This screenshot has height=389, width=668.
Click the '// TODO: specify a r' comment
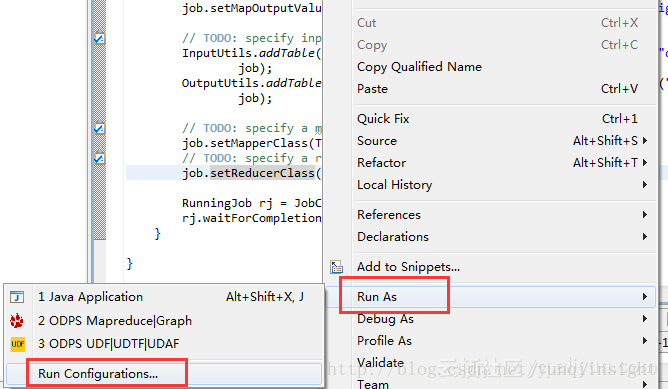pyautogui.click(x=251, y=158)
